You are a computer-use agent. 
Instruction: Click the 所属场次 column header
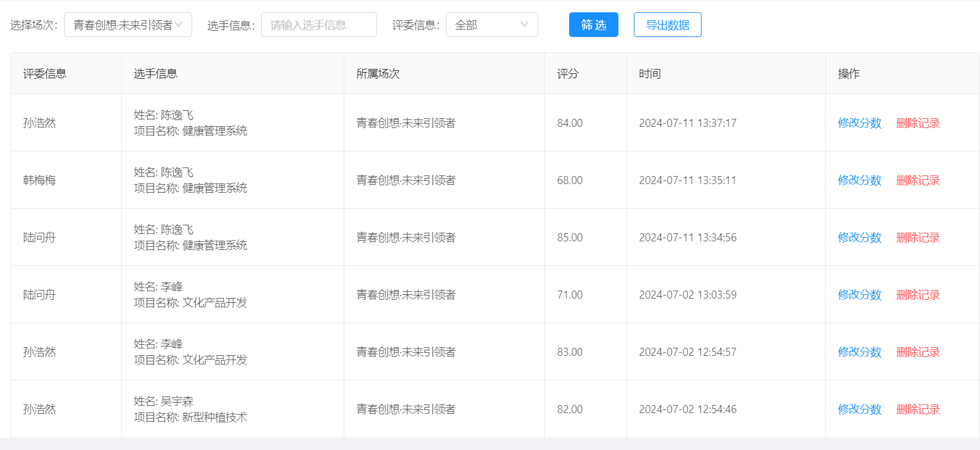coord(445,74)
